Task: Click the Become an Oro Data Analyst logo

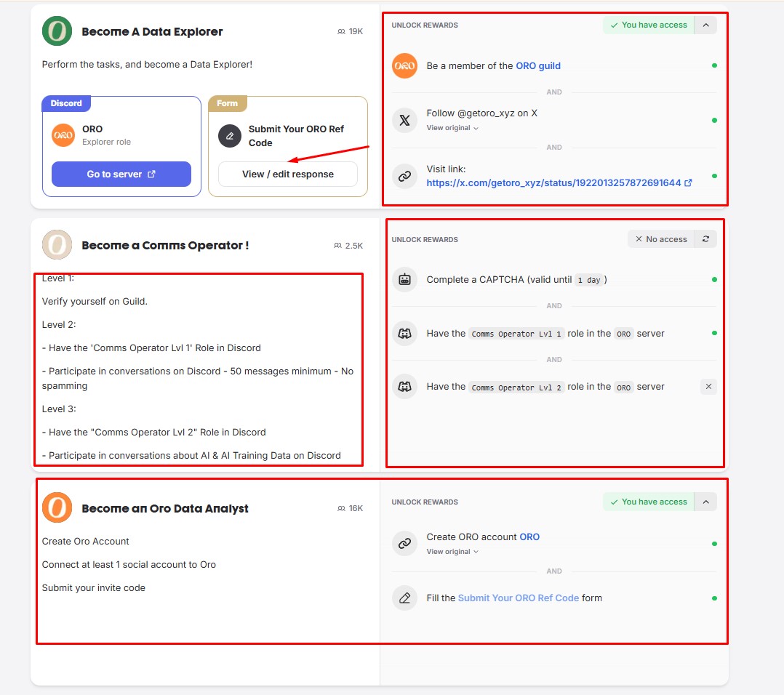Action: (x=57, y=508)
